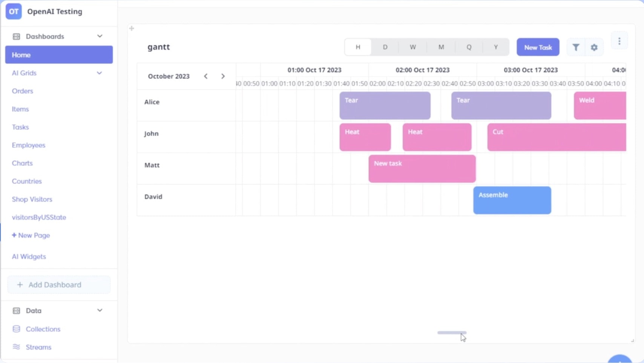
Task: Collapse the Dashboards section
Action: (x=100, y=36)
